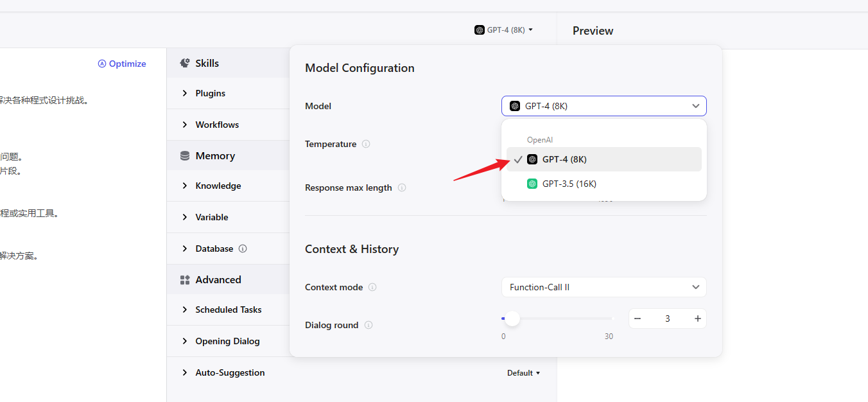Click the Response max length info icon
Screen dimensions: 868x402
pyautogui.click(x=402, y=188)
